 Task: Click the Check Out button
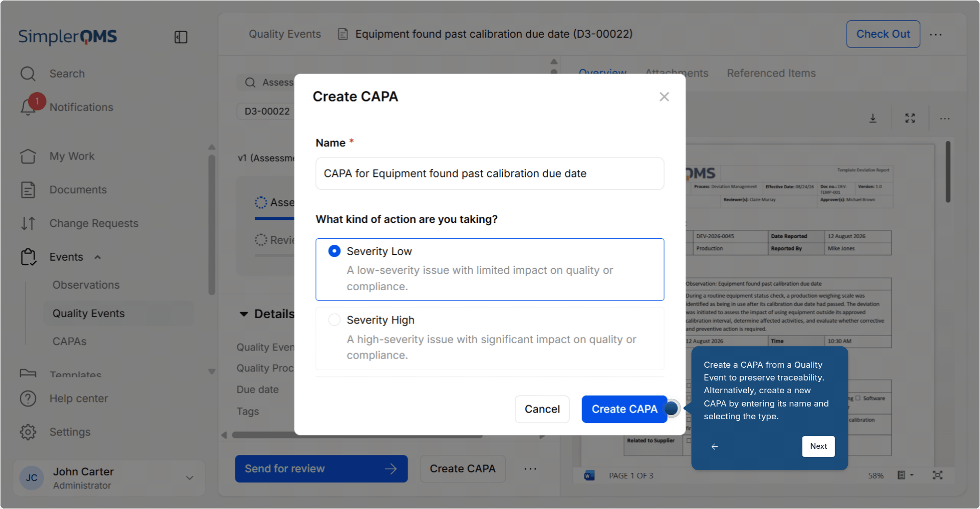[883, 34]
